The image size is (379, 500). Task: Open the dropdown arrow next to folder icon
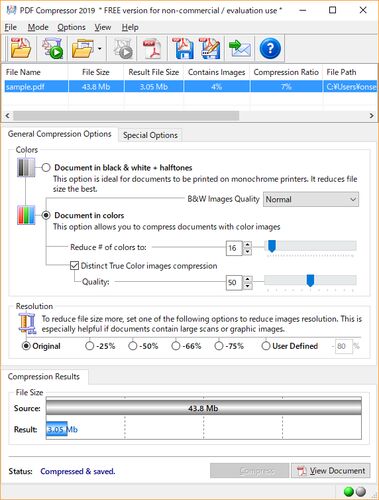click(x=100, y=49)
